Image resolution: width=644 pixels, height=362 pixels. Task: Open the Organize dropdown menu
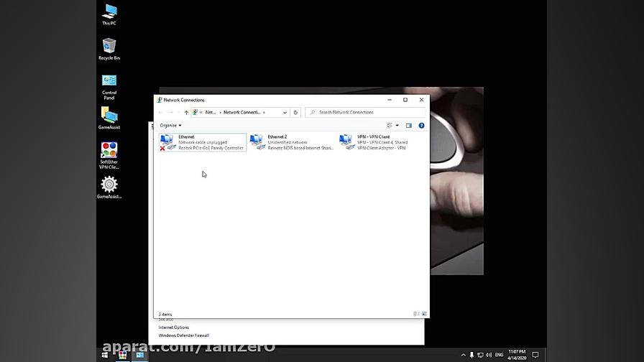[x=170, y=125]
